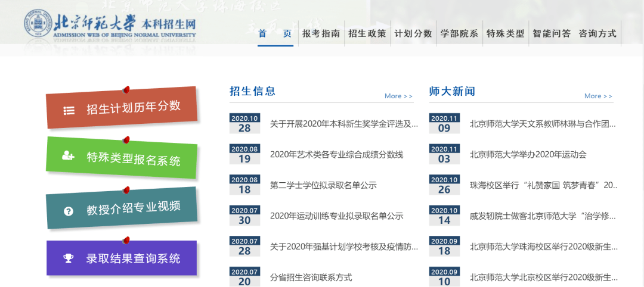Click the 2020.09 10 date badge
The image size is (644, 287).
click(x=444, y=277)
